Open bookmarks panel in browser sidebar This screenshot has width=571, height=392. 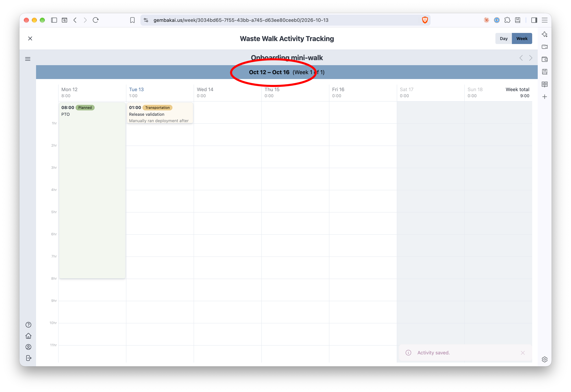pyautogui.click(x=544, y=72)
